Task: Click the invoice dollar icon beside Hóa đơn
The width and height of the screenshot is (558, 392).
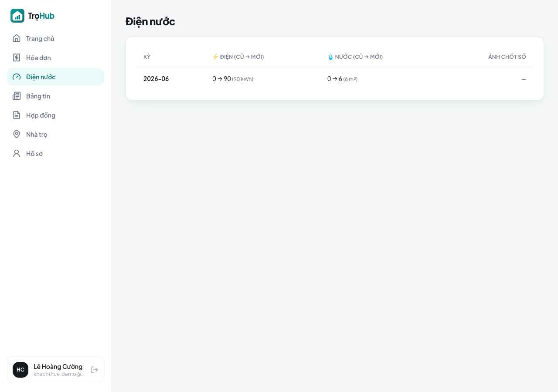Action: tap(17, 57)
